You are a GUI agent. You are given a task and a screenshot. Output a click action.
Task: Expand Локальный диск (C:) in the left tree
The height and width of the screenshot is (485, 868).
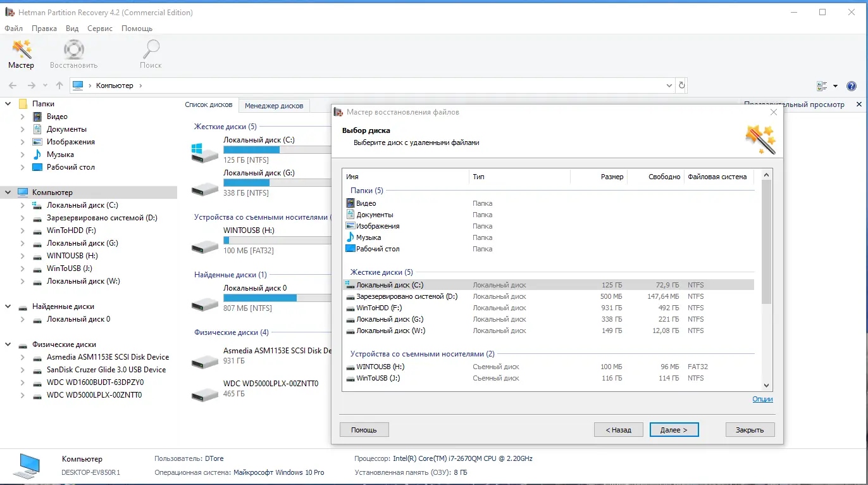[23, 205]
